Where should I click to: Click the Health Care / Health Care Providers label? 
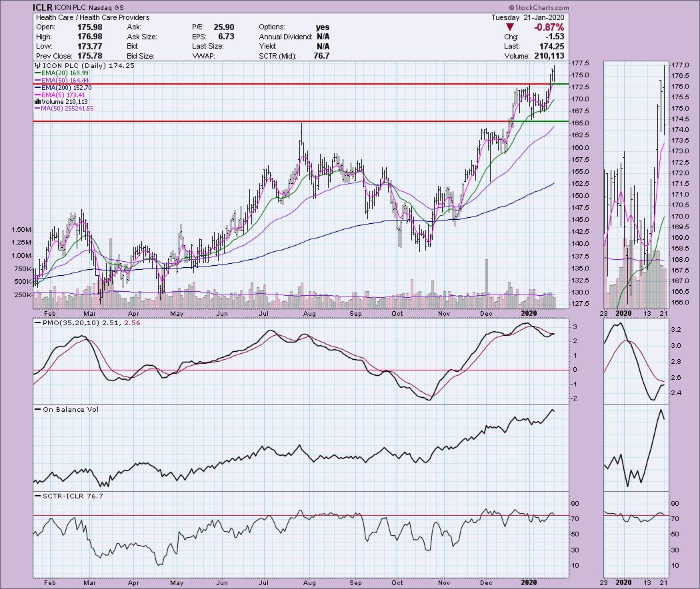93,17
